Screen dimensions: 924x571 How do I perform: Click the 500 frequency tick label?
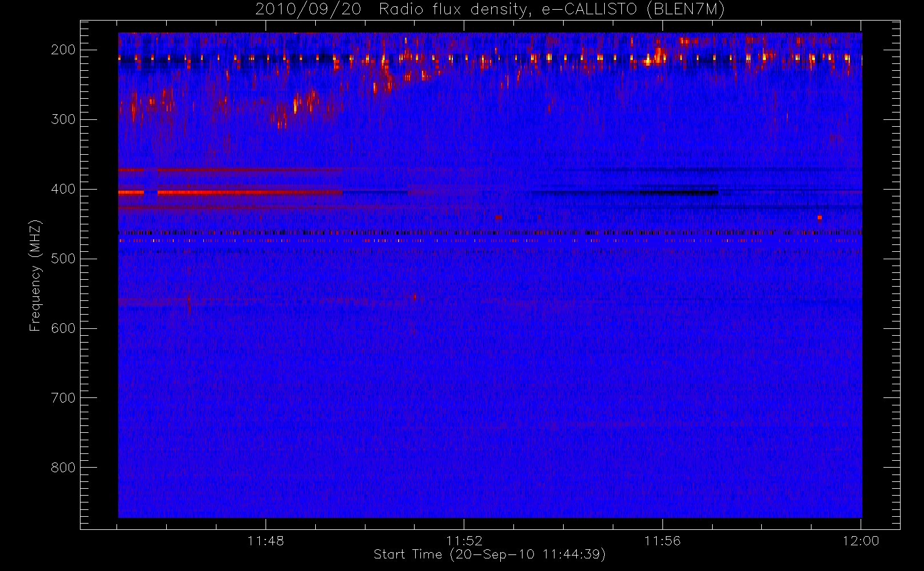coord(63,259)
